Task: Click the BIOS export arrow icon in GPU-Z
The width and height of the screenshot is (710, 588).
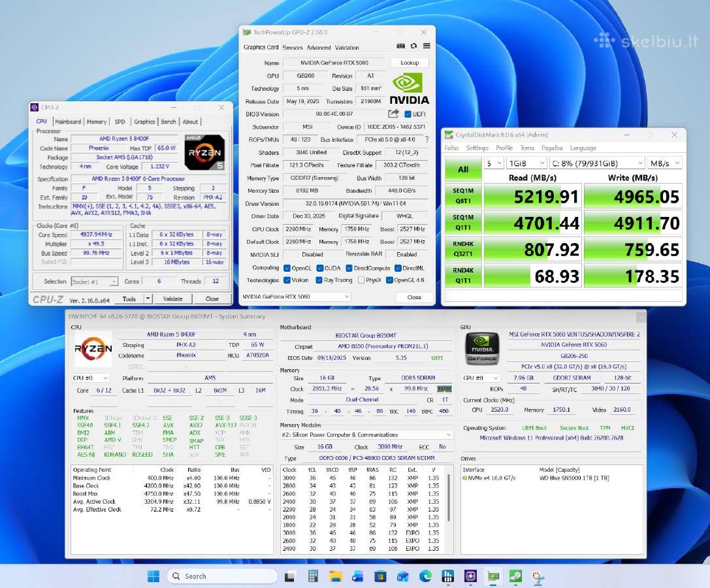Action: [x=393, y=114]
